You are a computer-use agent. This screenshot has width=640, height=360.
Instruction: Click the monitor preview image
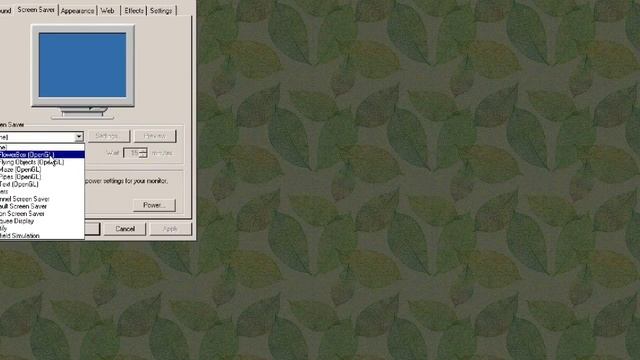[x=82, y=72]
